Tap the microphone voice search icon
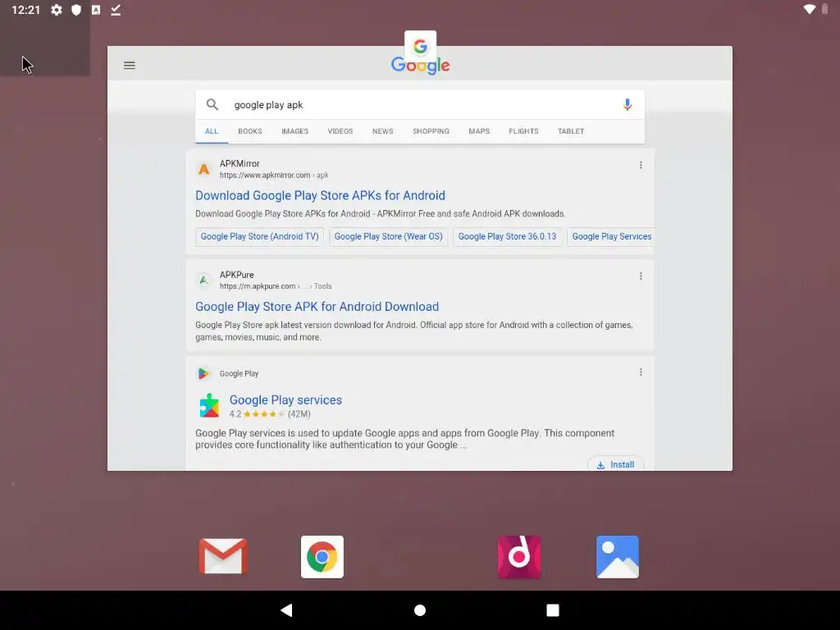The width and height of the screenshot is (840, 630). click(628, 104)
